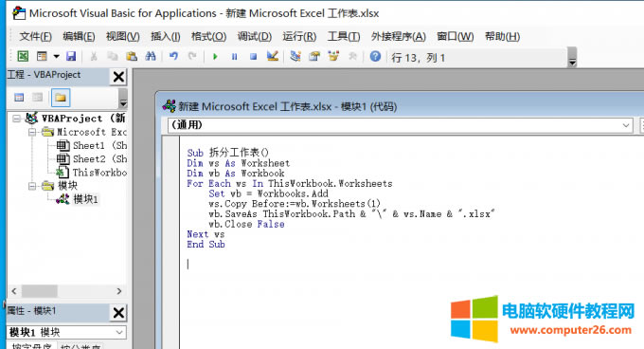Click the Insert UserForm toolbar icon
Viewport: 644px width, 349px height.
click(x=42, y=56)
